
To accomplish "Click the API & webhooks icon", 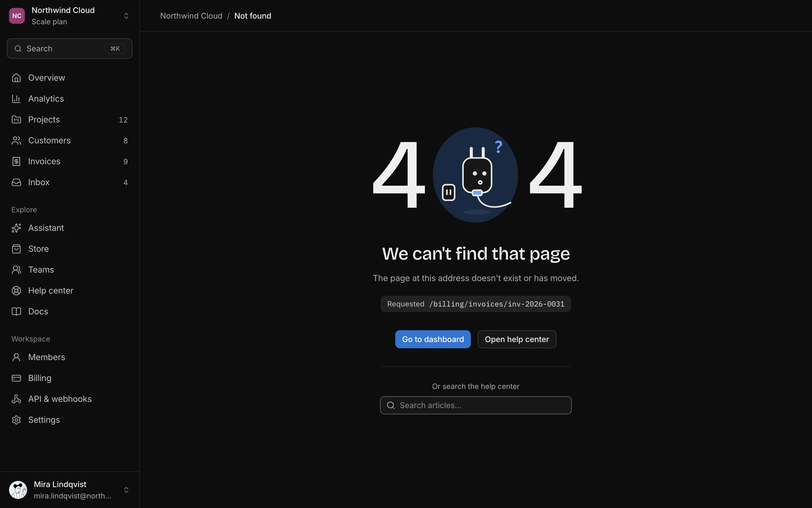I will click(16, 399).
